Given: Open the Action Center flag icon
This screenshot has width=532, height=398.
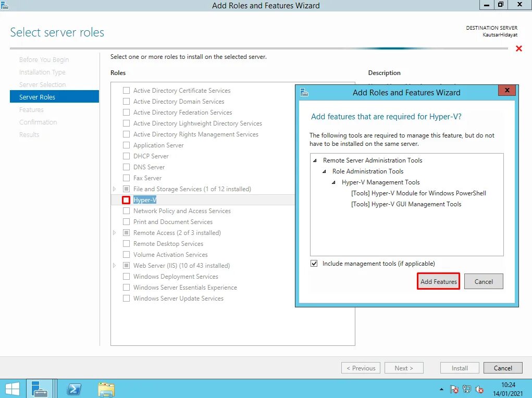Looking at the screenshot, I should pyautogui.click(x=454, y=389).
